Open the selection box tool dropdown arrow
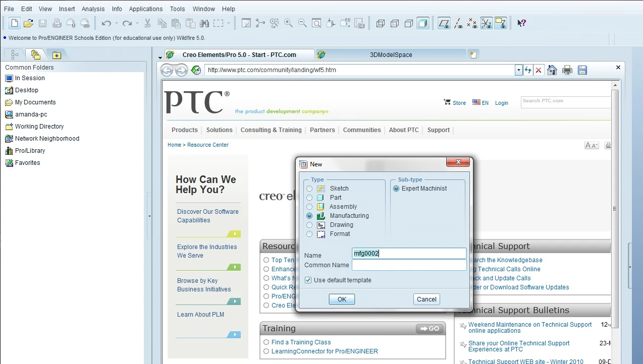This screenshot has height=364, width=643. pos(228,23)
